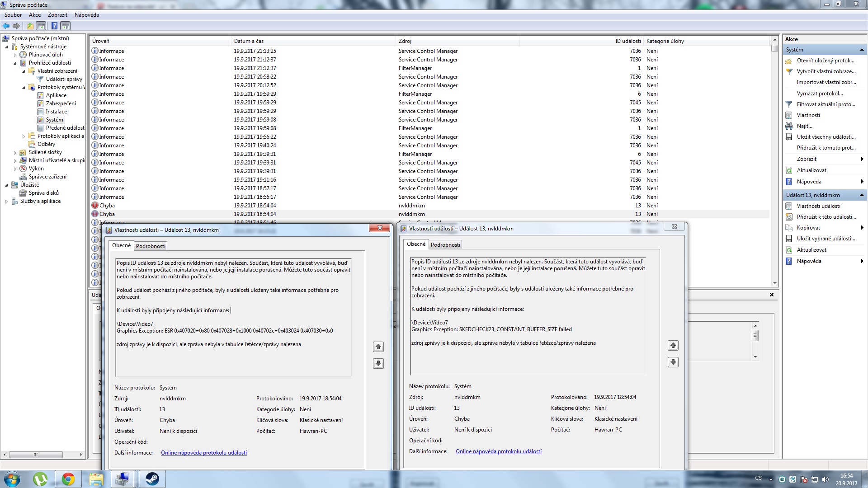Expand the Zobrazit submenu arrow
Screen dimensions: 868x488
(x=862, y=159)
